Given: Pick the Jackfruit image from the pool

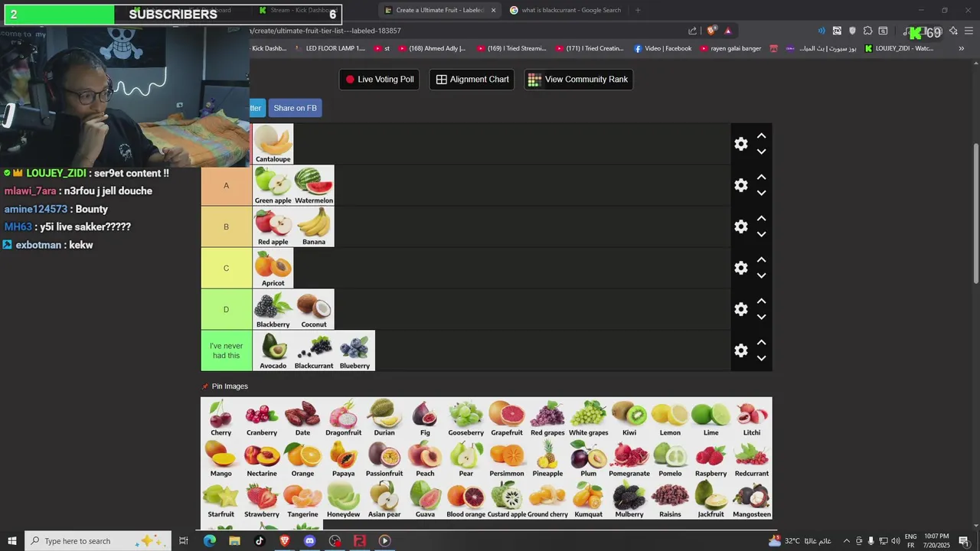Looking at the screenshot, I should (x=710, y=500).
